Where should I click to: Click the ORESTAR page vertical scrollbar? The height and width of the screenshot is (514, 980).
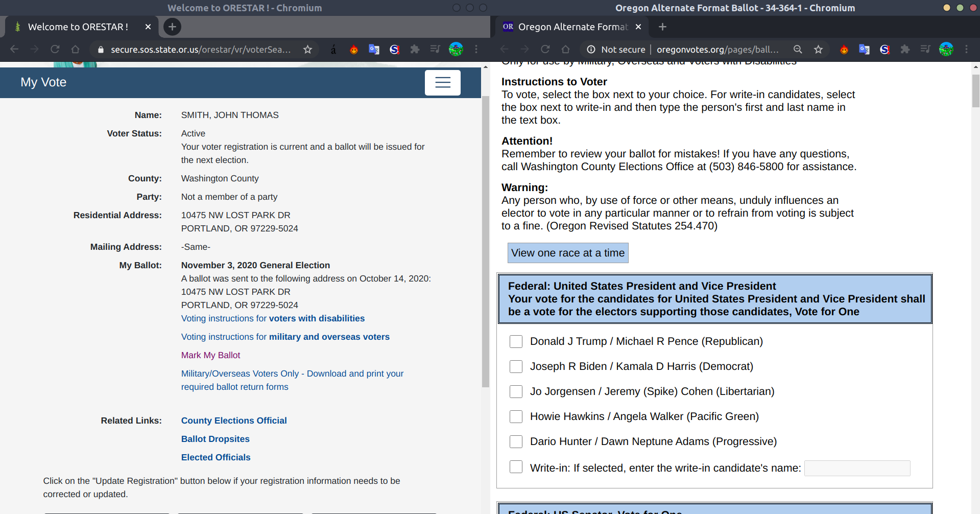[486, 241]
